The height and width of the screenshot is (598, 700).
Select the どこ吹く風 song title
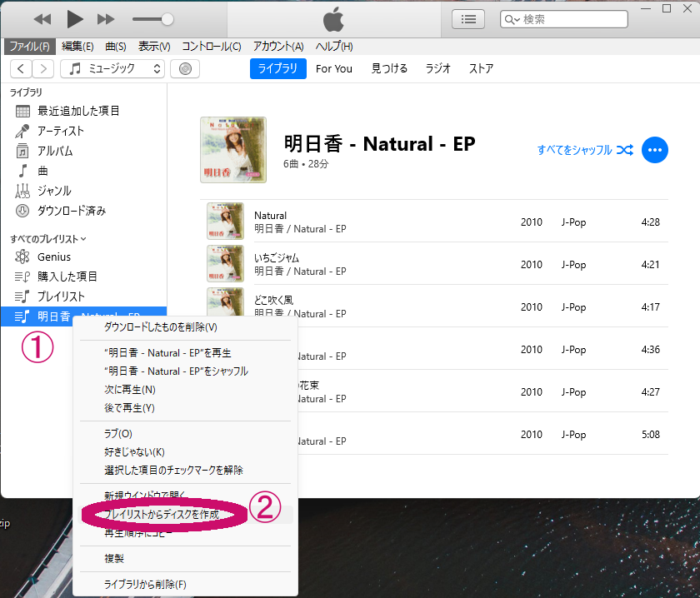coord(273,300)
